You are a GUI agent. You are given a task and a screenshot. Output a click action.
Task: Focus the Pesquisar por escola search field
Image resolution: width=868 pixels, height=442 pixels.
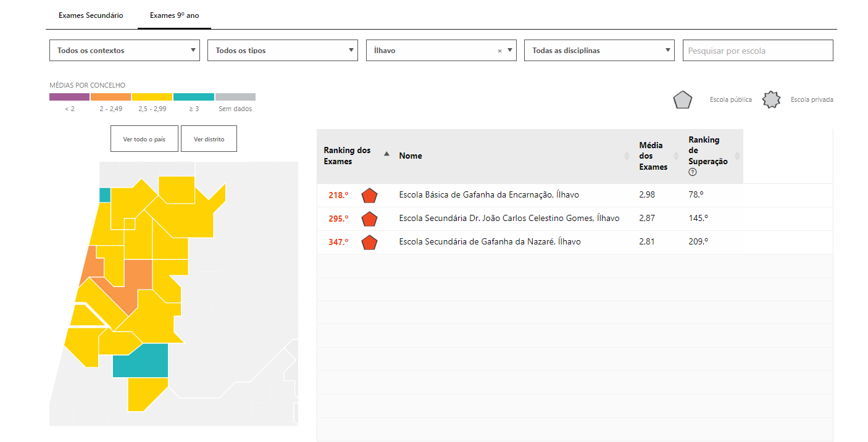757,51
